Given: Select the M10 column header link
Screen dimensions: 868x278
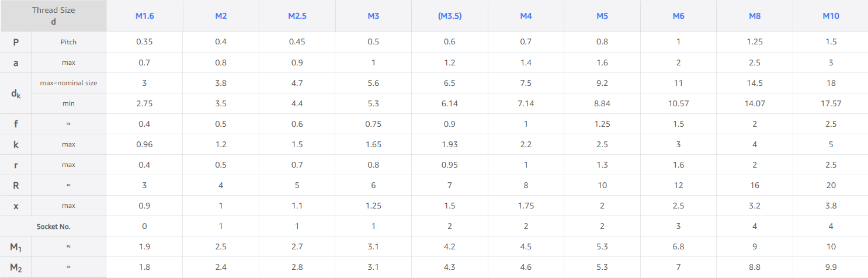Looking at the screenshot, I should tap(831, 16).
